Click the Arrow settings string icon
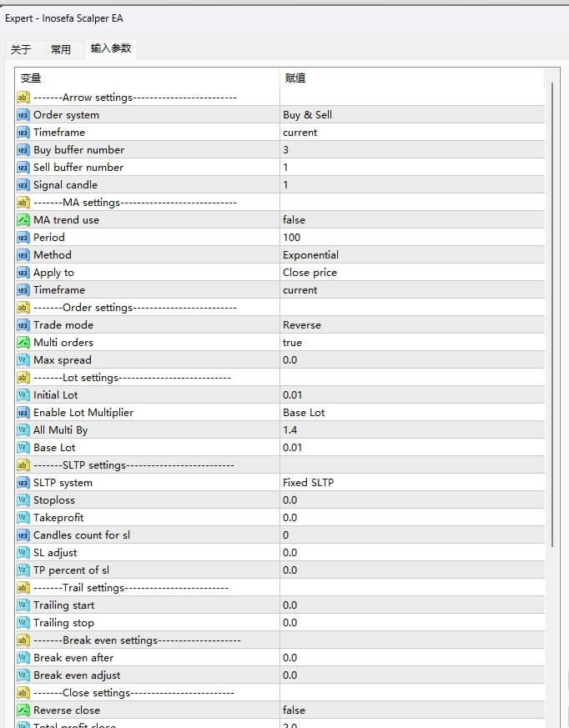This screenshot has width=569, height=728. pos(23,98)
